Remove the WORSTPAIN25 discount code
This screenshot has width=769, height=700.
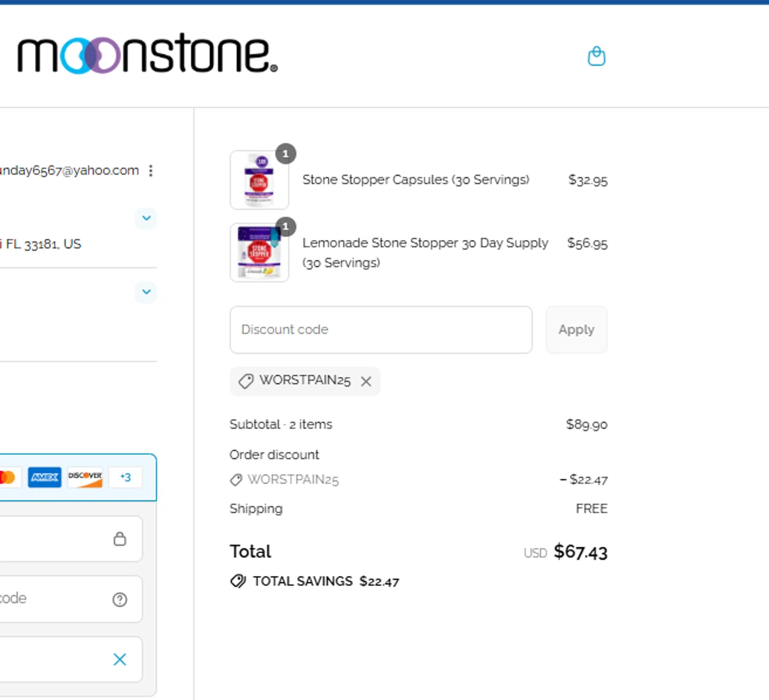tap(366, 381)
